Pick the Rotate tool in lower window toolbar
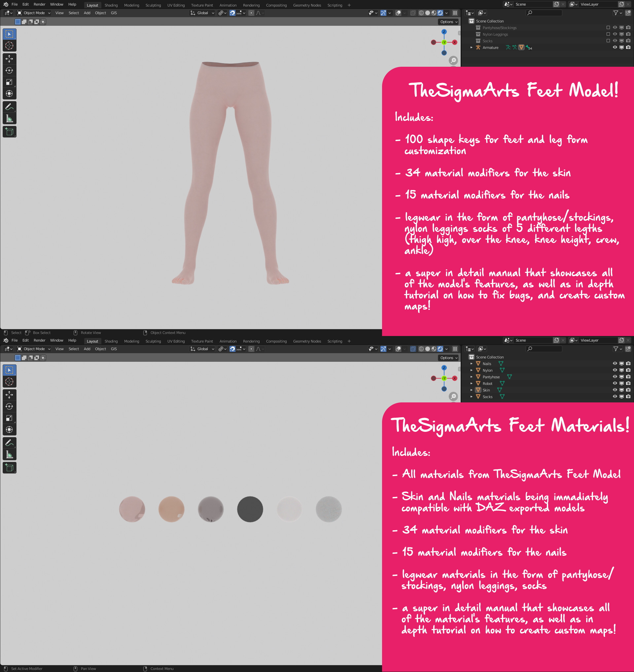Screen dimensions: 634x672 (10, 406)
